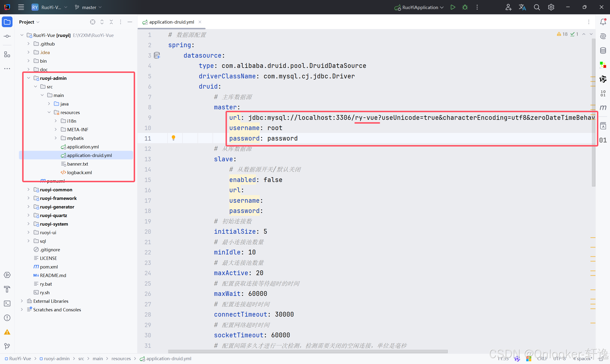Collapse the ruoyi-admin module folder
This screenshot has height=364, width=610.
29,78
